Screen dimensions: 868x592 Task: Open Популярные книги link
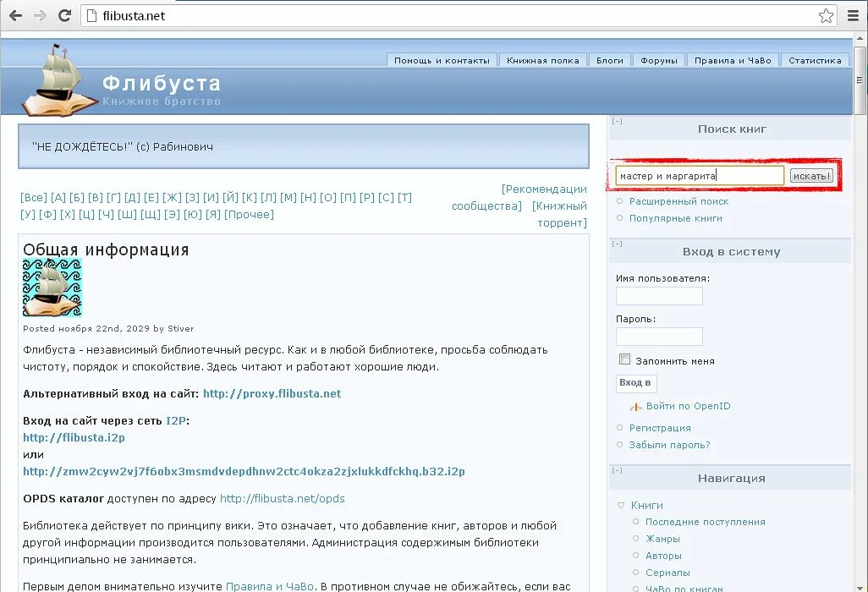coord(675,218)
